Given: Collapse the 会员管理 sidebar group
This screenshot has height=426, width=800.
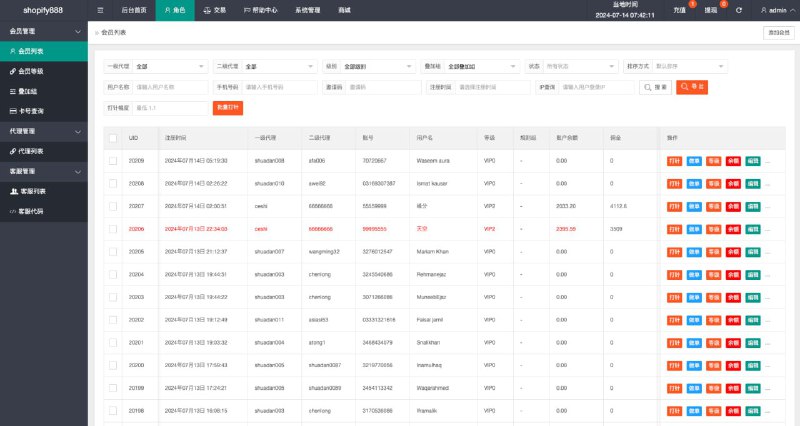Looking at the screenshot, I should [x=44, y=31].
